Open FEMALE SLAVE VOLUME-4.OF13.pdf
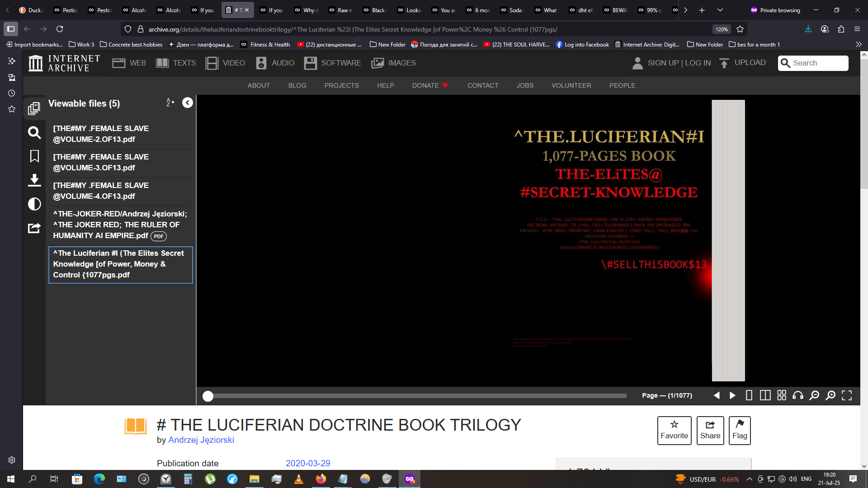This screenshot has height=488, width=868. 120,191
